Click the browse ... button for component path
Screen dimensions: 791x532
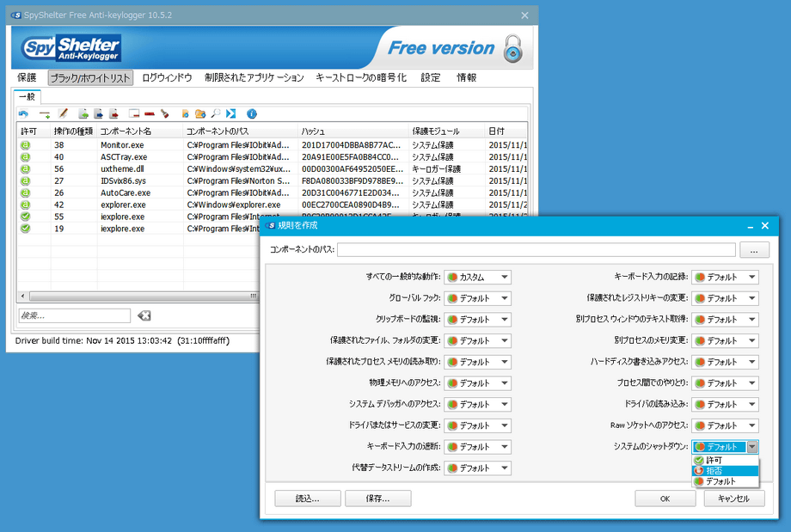tap(754, 249)
